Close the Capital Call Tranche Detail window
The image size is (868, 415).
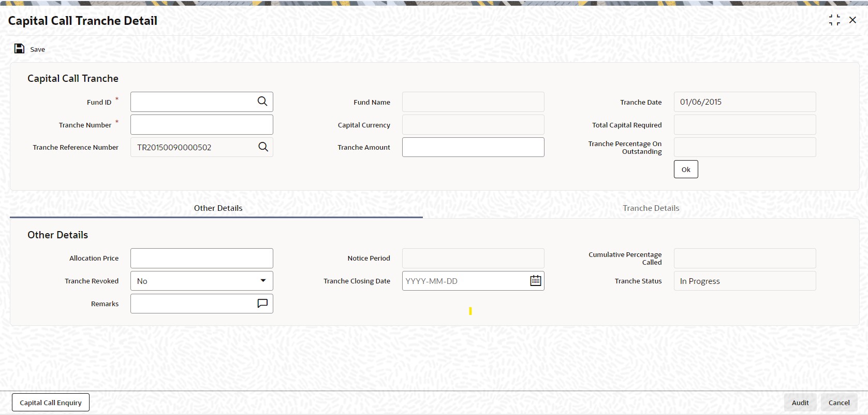(852, 20)
